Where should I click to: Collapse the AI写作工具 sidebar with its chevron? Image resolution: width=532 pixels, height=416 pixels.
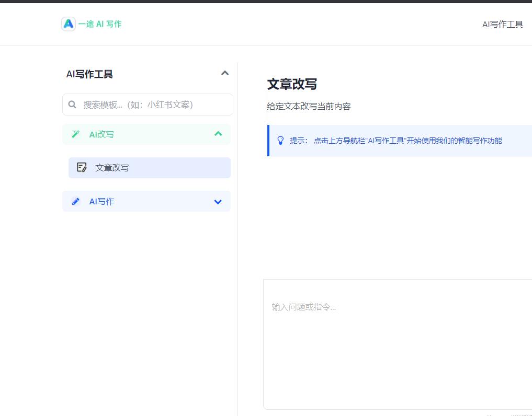pyautogui.click(x=225, y=73)
